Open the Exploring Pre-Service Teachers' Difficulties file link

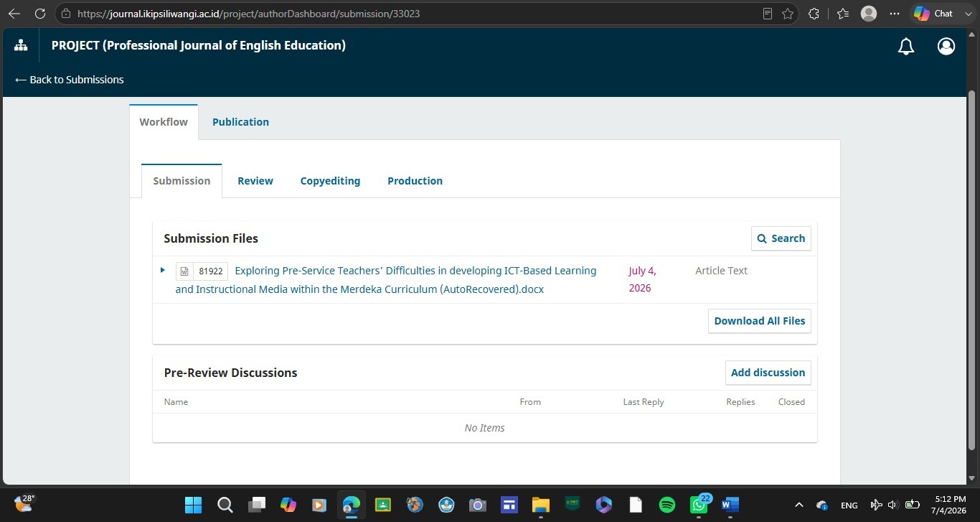[386, 280]
